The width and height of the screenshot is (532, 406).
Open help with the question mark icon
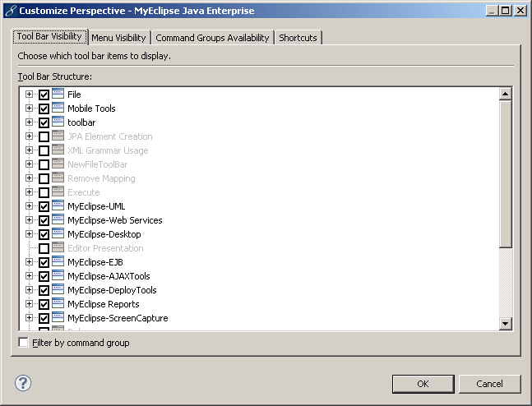click(x=23, y=383)
